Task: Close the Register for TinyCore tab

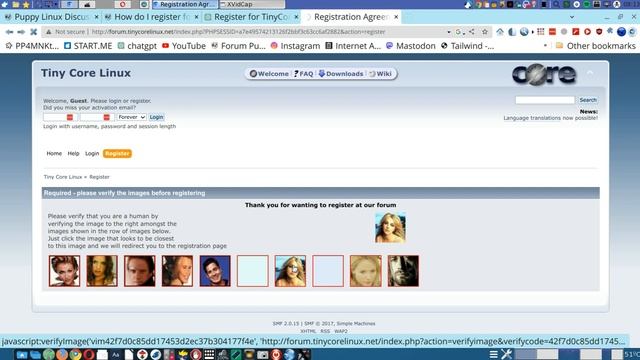Action: tap(297, 17)
